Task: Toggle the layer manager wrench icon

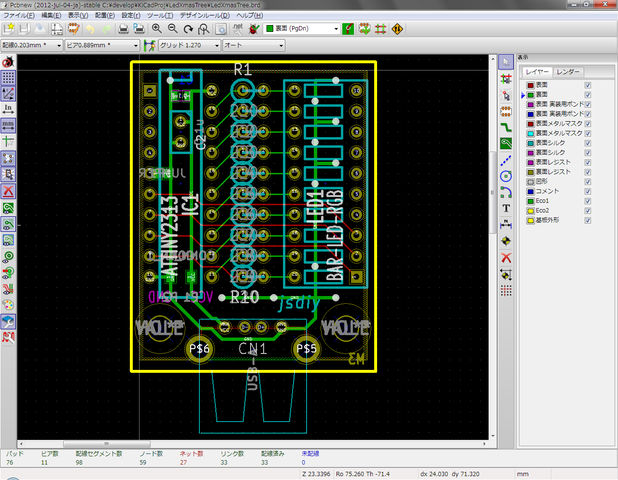Action: click(x=8, y=321)
